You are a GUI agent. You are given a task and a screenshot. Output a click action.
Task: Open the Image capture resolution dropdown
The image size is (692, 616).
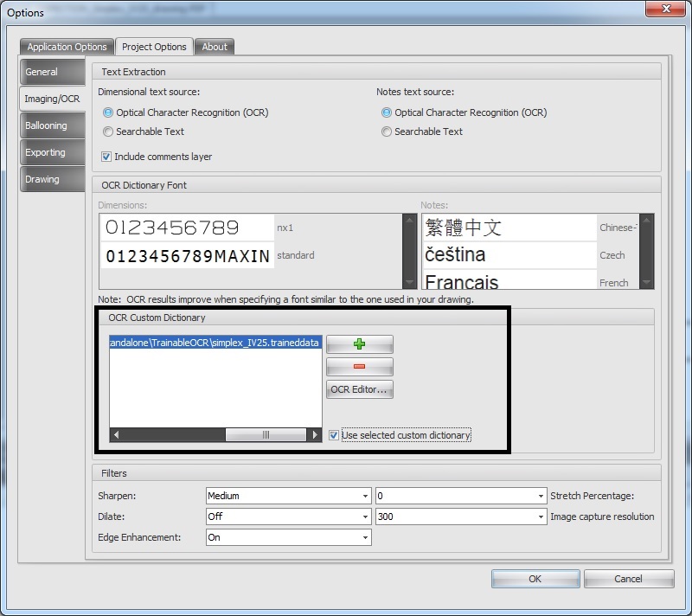pyautogui.click(x=460, y=517)
